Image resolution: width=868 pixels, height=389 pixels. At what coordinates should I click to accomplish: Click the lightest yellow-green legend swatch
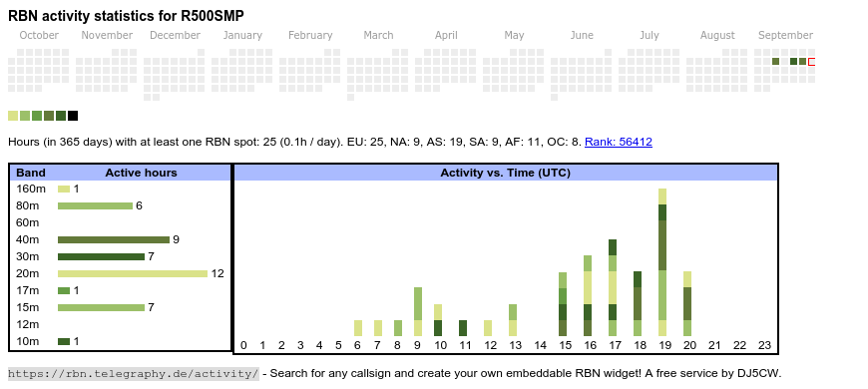pyautogui.click(x=13, y=116)
